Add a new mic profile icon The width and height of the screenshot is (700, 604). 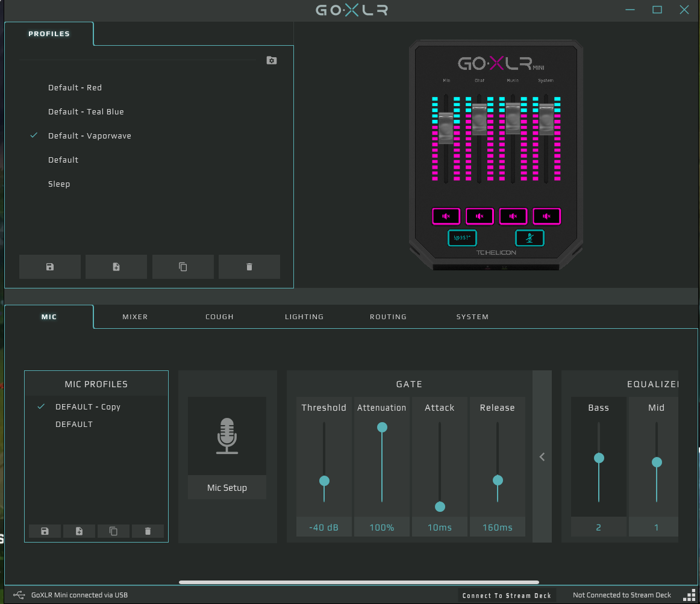click(x=79, y=531)
